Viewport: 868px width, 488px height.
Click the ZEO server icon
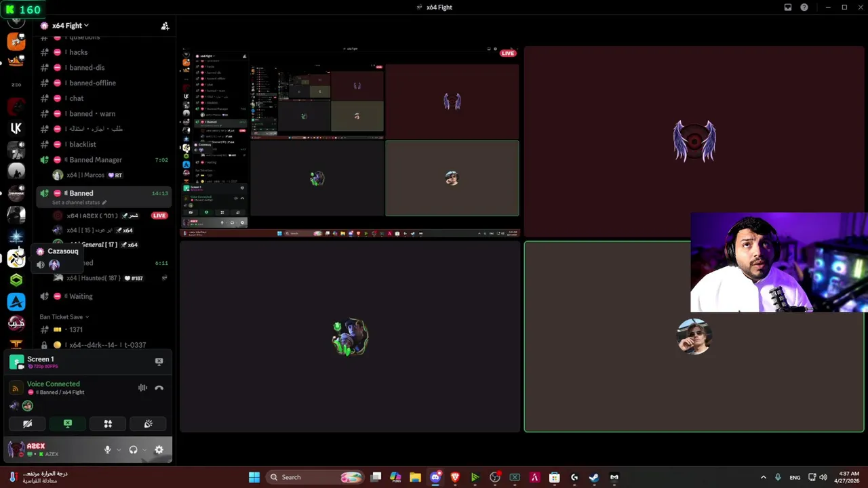[x=16, y=85]
